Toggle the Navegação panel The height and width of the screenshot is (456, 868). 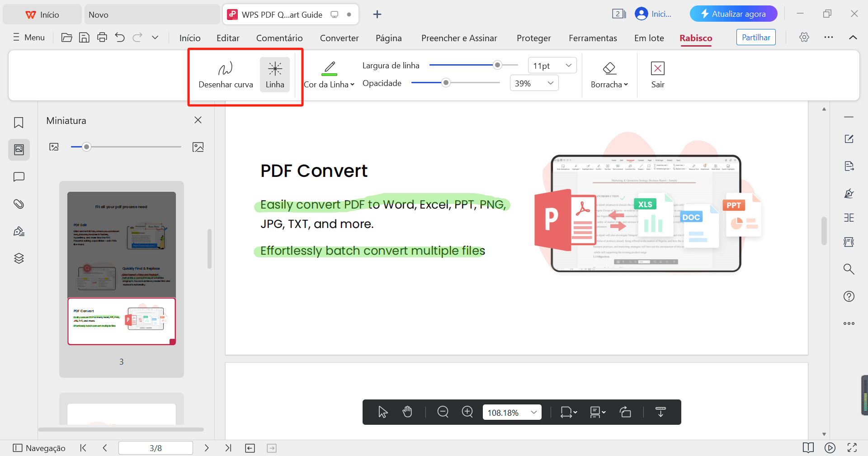pos(39,447)
